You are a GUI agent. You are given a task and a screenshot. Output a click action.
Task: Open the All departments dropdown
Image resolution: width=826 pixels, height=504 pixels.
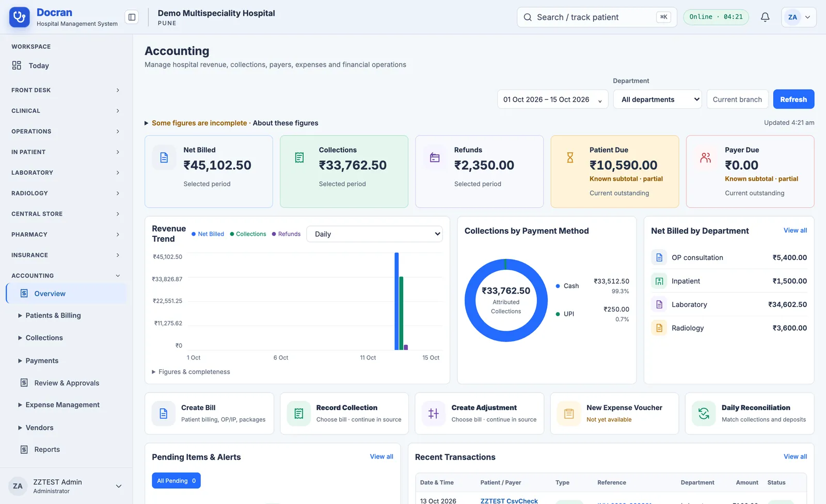(657, 100)
